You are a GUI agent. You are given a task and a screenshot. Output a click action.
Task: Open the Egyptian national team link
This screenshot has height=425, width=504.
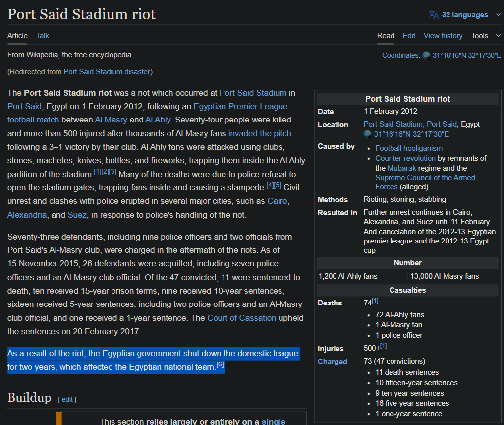click(x=171, y=367)
